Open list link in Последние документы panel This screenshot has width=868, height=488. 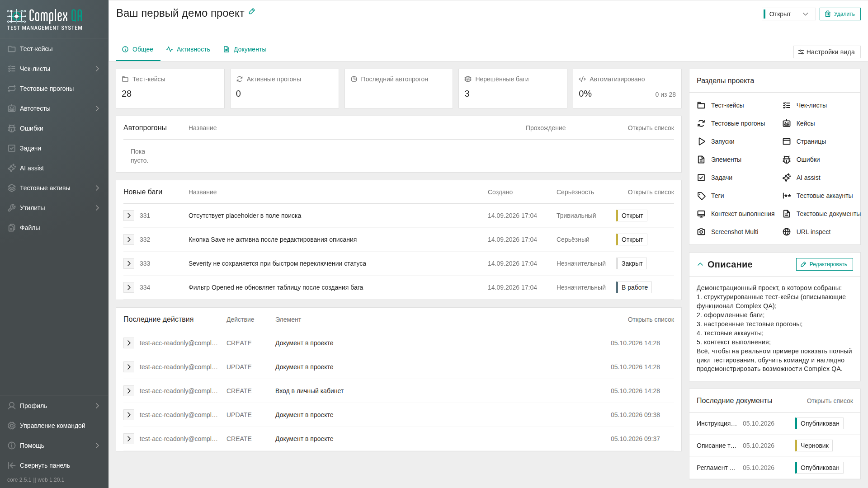point(830,401)
